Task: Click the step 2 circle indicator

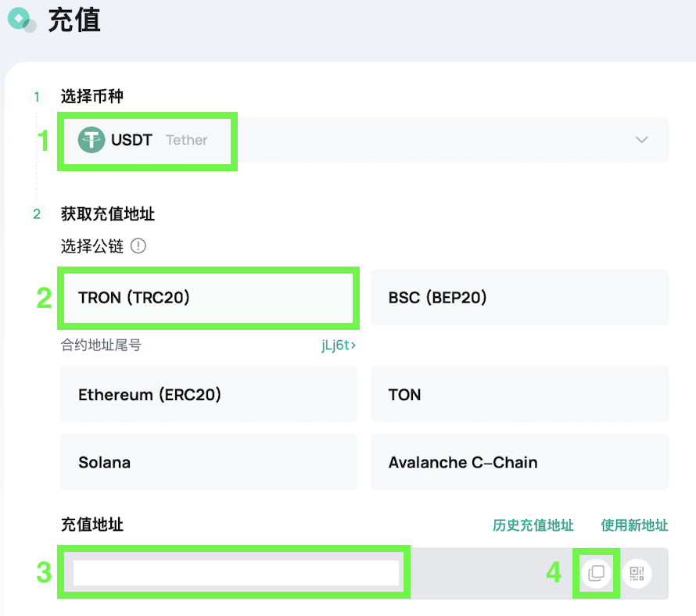Action: 37,214
